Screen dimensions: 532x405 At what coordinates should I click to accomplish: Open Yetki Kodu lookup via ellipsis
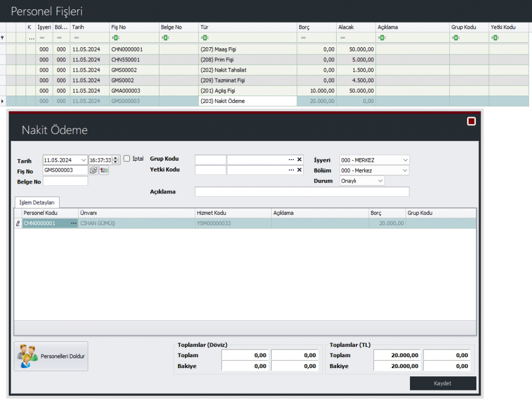click(291, 170)
